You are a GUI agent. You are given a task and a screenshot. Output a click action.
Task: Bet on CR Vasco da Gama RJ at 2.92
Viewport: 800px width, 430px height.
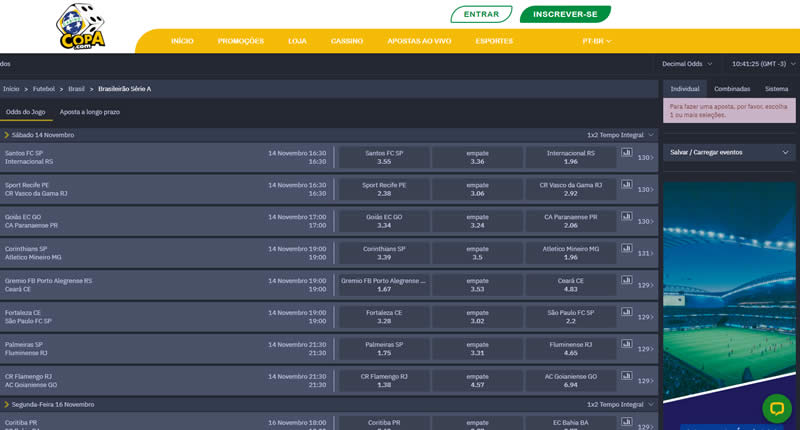[570, 189]
